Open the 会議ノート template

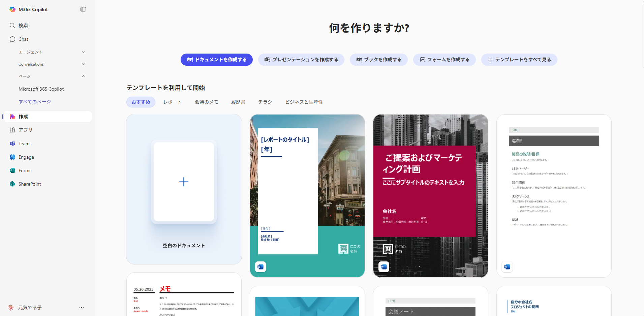click(x=431, y=301)
